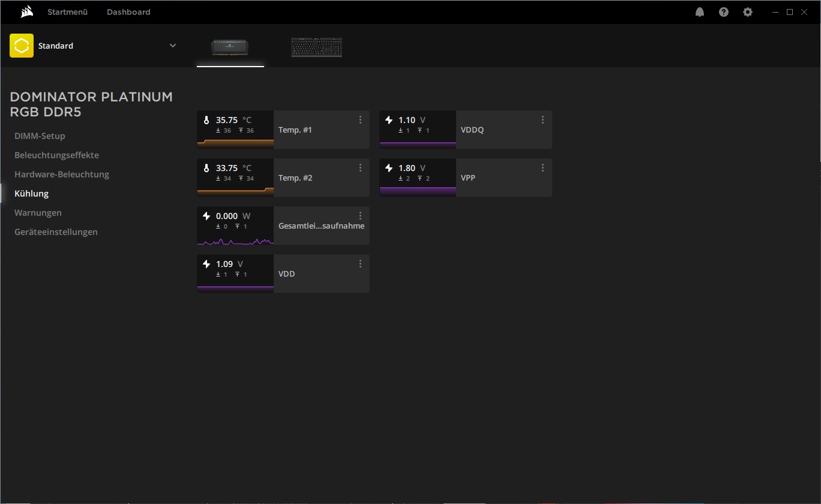Go to Hardware-Beleuchtung section
821x504 pixels.
pyautogui.click(x=62, y=175)
